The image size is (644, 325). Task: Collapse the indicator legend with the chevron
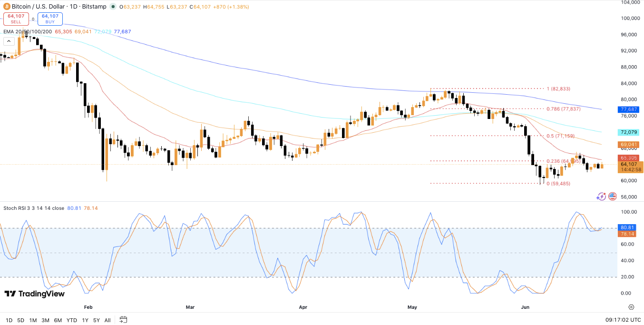(9, 41)
